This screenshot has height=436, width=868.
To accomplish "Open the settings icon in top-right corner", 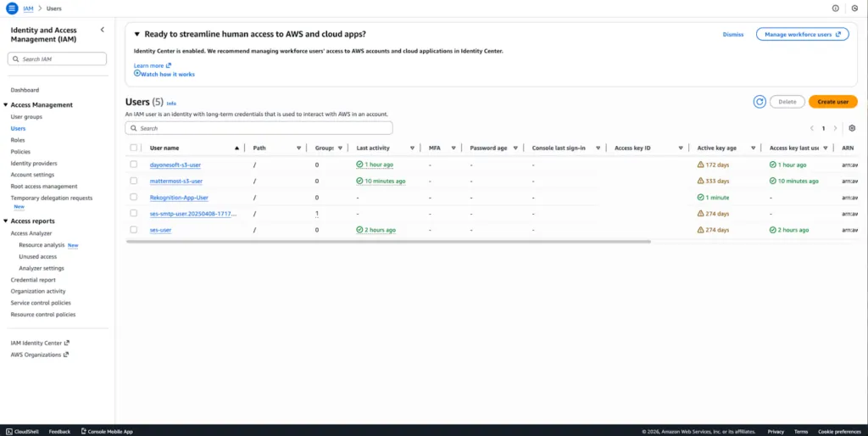I will (x=854, y=8).
